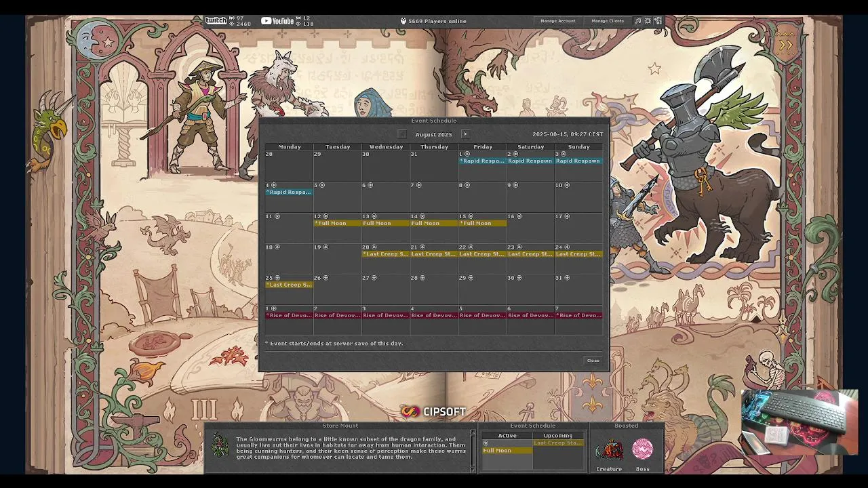868x488 pixels.
Task: Click the day icon next to August 25
Action: (x=277, y=278)
